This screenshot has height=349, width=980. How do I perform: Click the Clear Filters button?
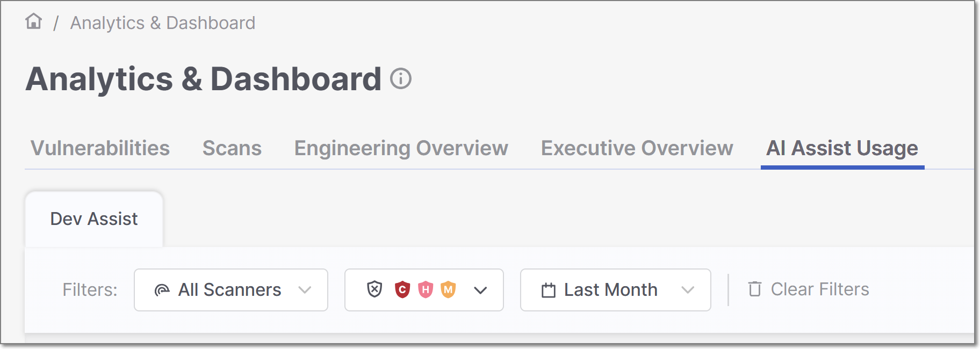pos(819,289)
